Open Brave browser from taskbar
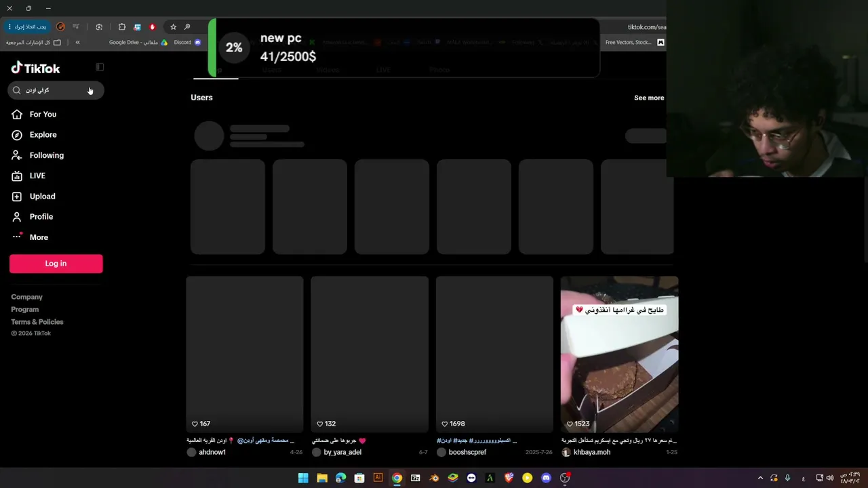 (x=509, y=478)
